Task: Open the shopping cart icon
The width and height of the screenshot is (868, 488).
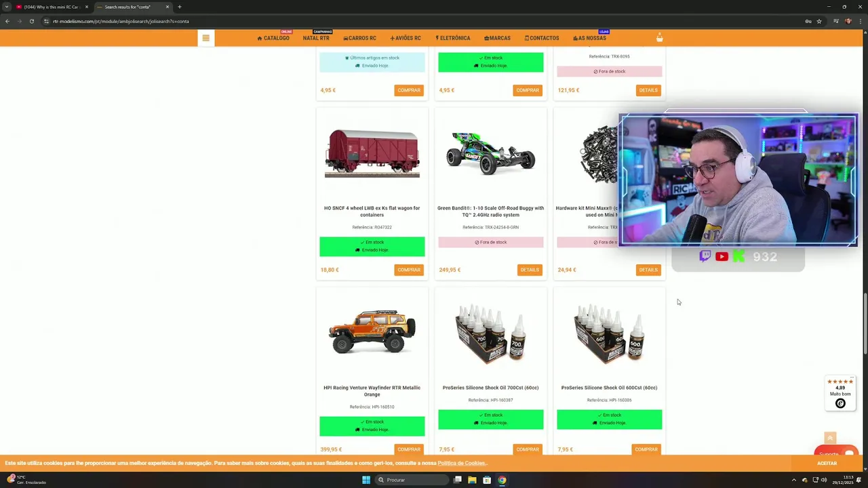Action: [659, 38]
